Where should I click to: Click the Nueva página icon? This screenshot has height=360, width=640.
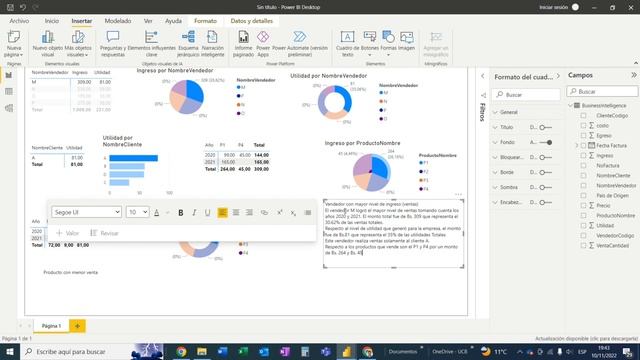[13, 37]
